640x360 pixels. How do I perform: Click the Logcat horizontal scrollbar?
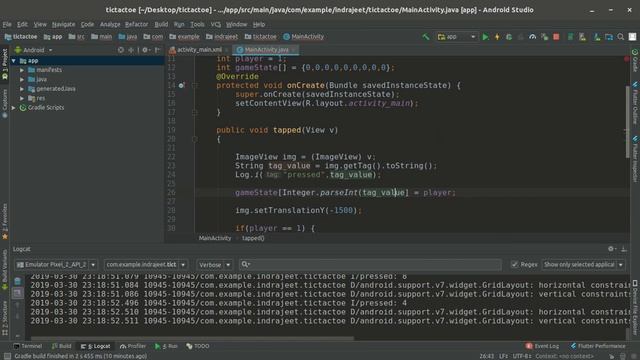[x=193, y=338]
